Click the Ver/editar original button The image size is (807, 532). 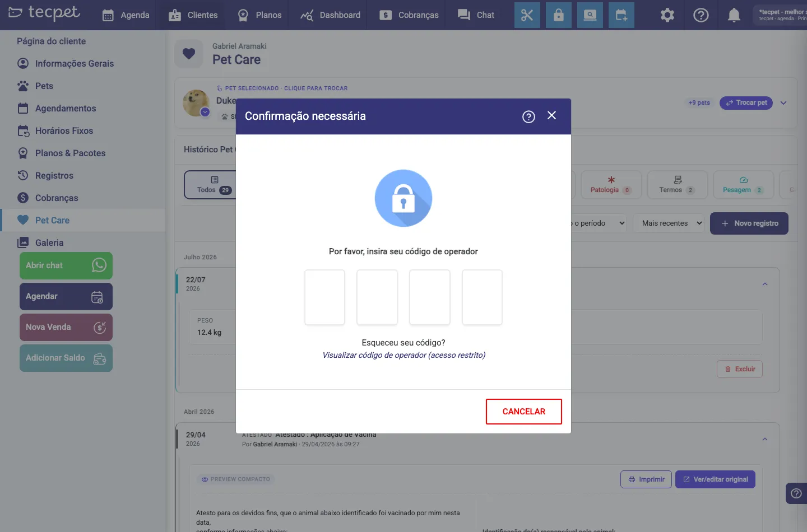pos(715,479)
